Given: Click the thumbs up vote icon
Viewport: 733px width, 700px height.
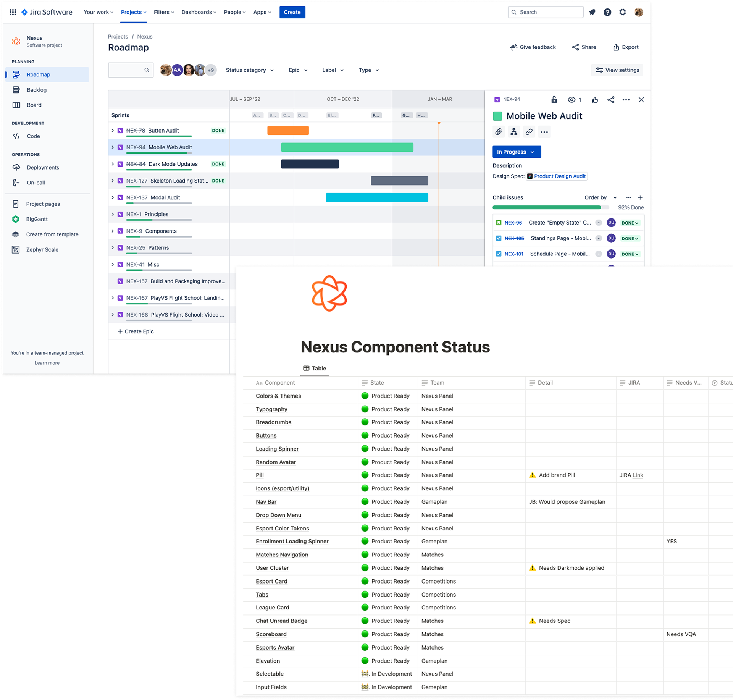Looking at the screenshot, I should point(595,100).
